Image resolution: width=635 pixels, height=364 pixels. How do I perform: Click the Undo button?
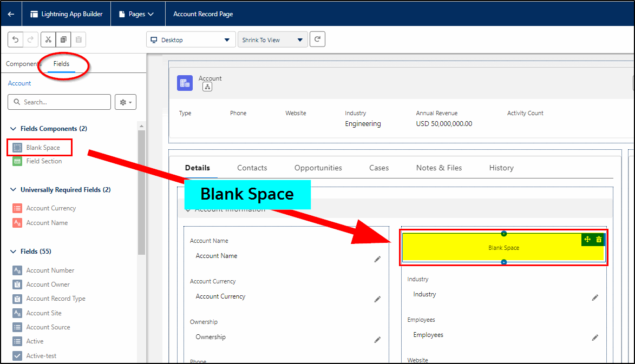15,39
